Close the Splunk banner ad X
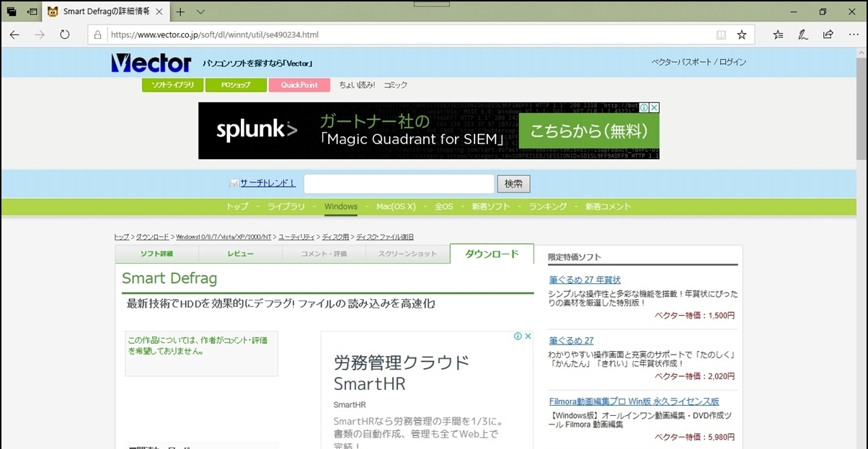868x449 pixels. pyautogui.click(x=654, y=107)
